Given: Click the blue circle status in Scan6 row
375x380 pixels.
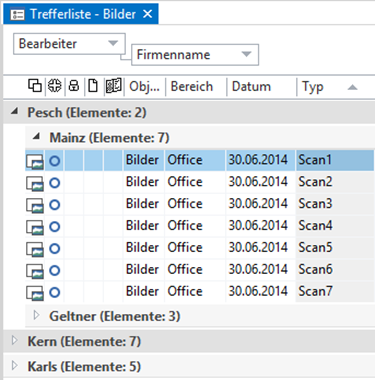Looking at the screenshot, I should pyautogui.click(x=55, y=270).
